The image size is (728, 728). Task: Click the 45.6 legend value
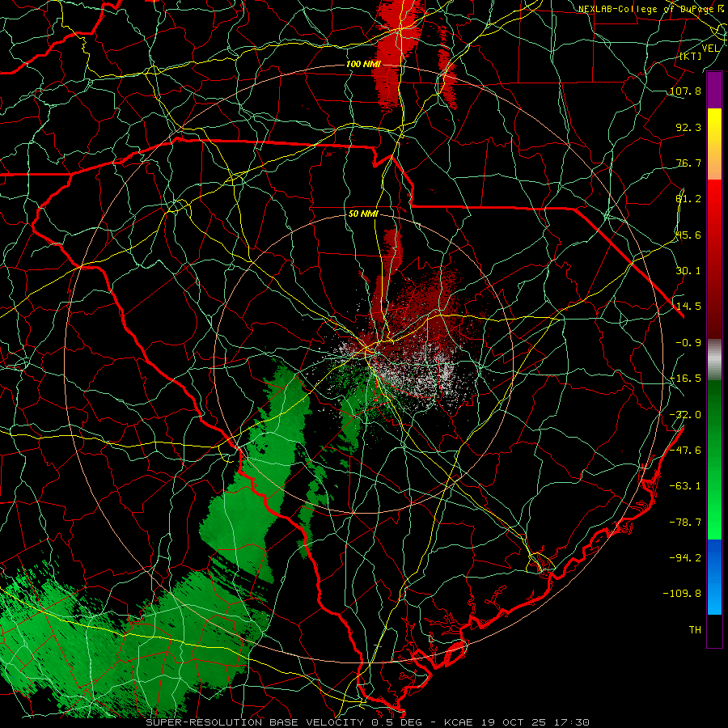coord(688,235)
